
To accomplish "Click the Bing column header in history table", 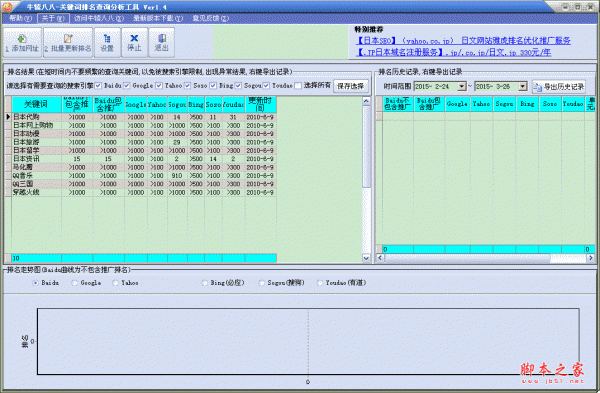I will tap(527, 104).
